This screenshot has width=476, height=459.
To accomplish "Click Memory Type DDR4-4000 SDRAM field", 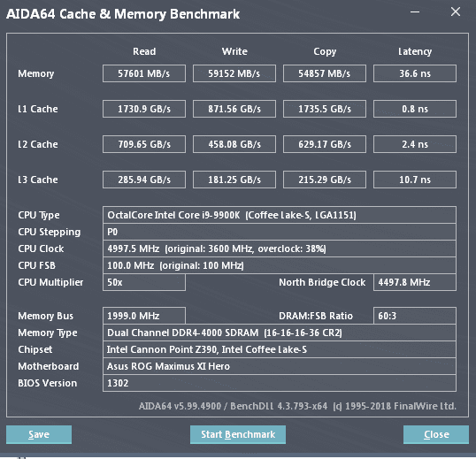I will (x=280, y=333).
